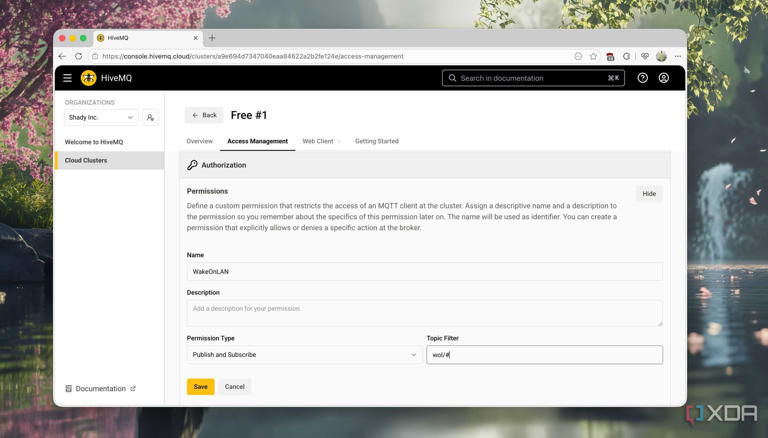Viewport: 768px width, 438px height.
Task: Reload the current browser page
Action: click(x=78, y=56)
